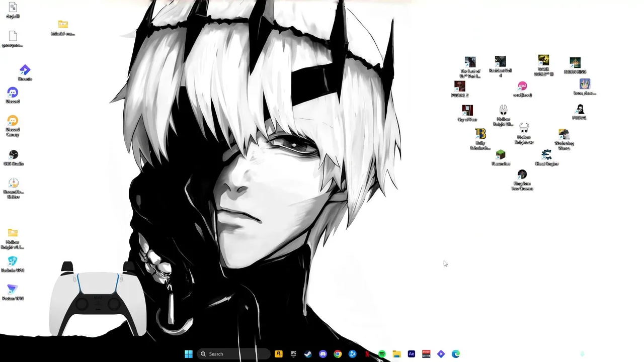The width and height of the screenshot is (644, 362).
Task: Open Steam from the taskbar
Action: (x=308, y=354)
